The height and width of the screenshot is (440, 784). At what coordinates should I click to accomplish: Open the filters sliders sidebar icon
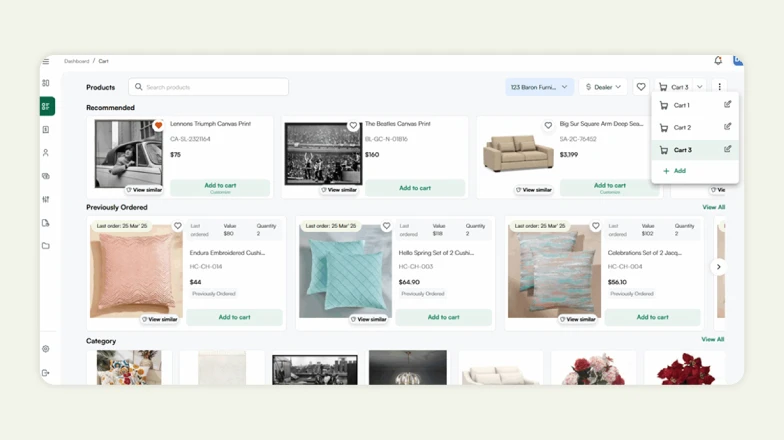46,199
